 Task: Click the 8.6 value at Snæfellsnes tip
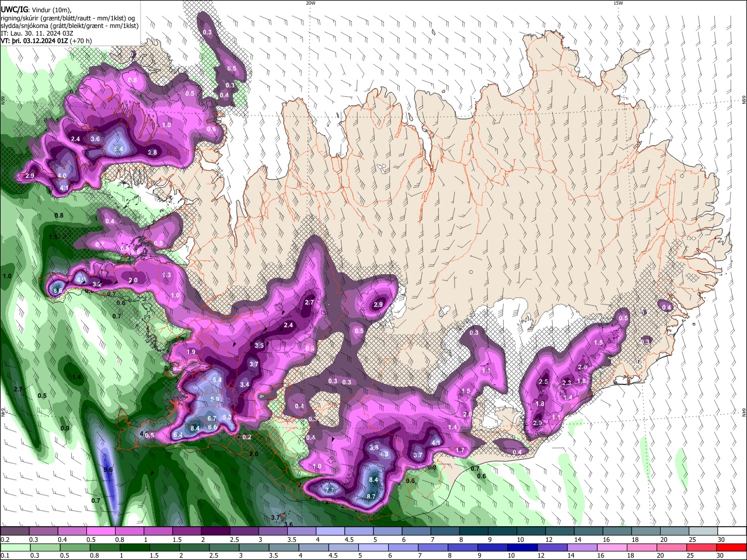tap(58, 290)
